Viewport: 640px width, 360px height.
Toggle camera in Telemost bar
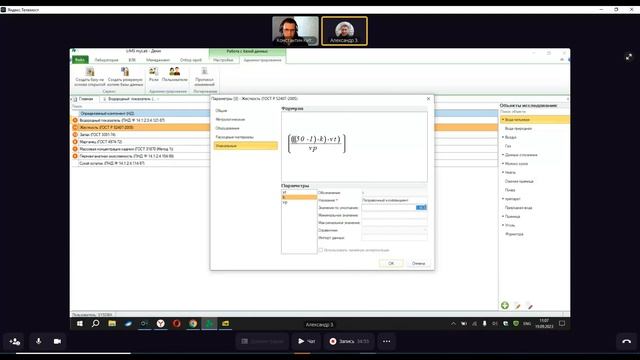click(57, 341)
